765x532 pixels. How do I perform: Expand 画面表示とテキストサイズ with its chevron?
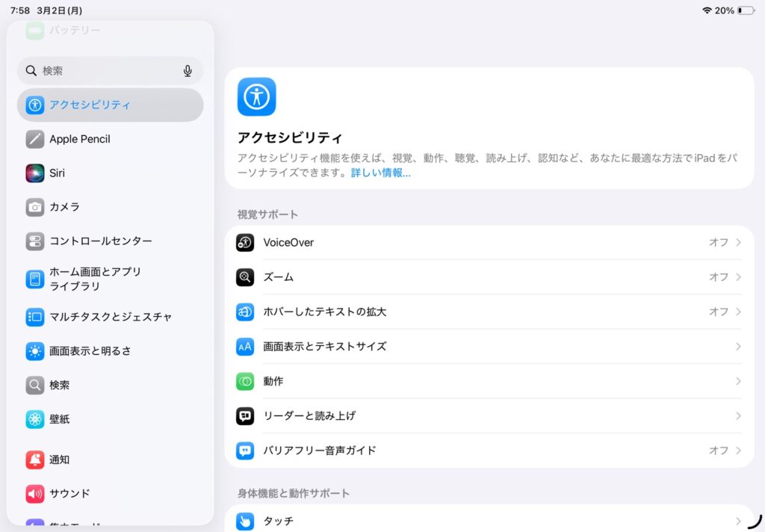tap(738, 347)
